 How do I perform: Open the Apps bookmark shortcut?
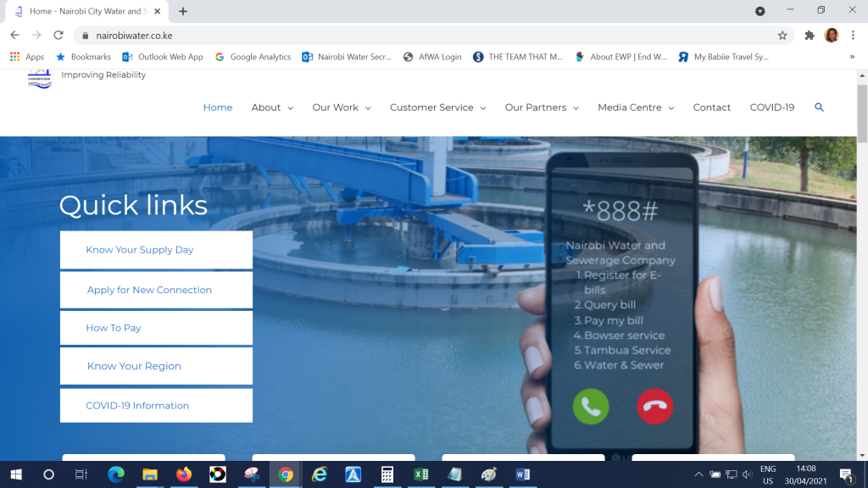(27, 57)
